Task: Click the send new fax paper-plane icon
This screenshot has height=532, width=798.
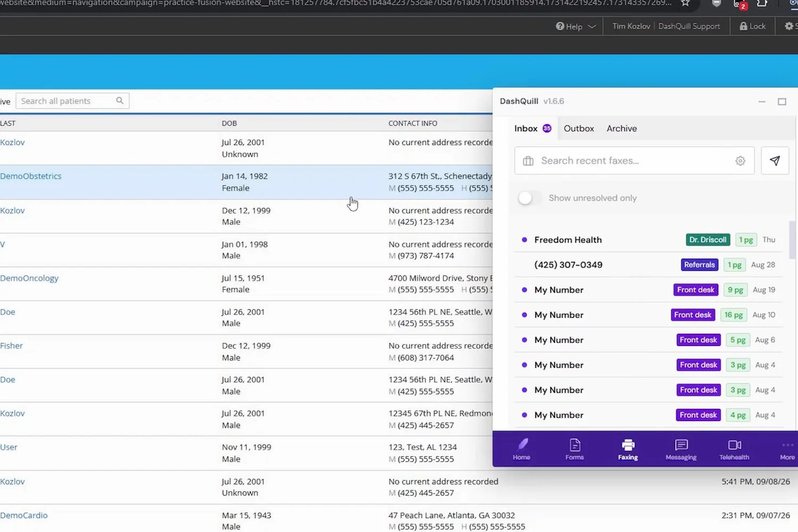Action: point(775,161)
